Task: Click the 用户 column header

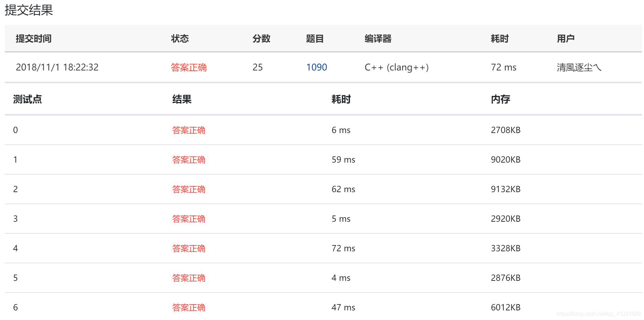Action: point(566,38)
